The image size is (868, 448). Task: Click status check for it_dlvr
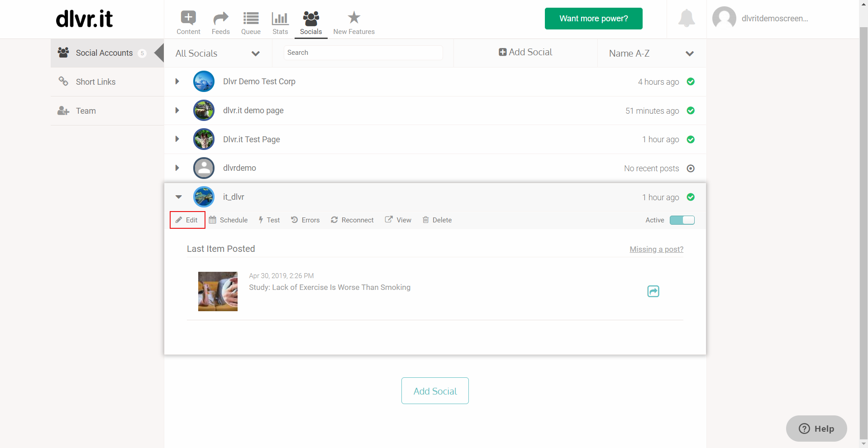(691, 197)
